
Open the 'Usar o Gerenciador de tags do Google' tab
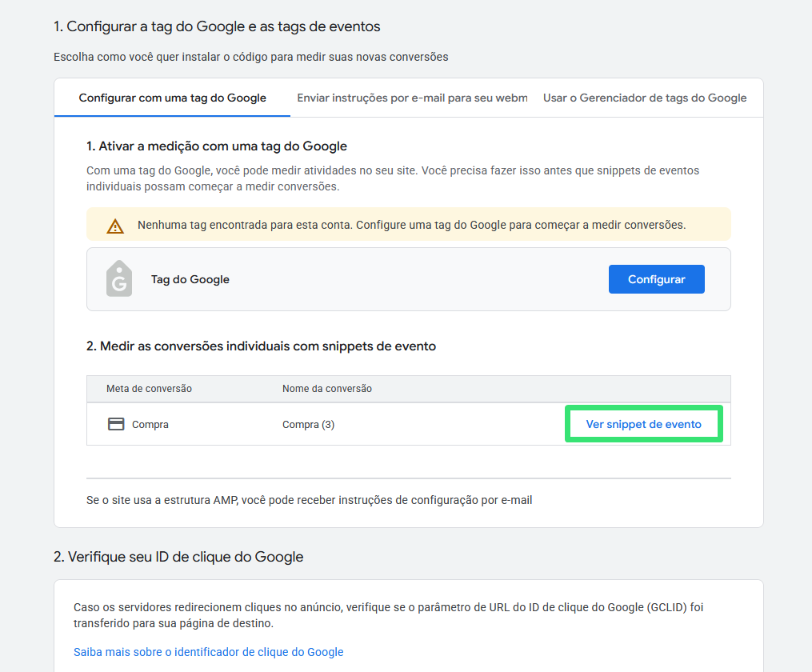click(x=644, y=98)
